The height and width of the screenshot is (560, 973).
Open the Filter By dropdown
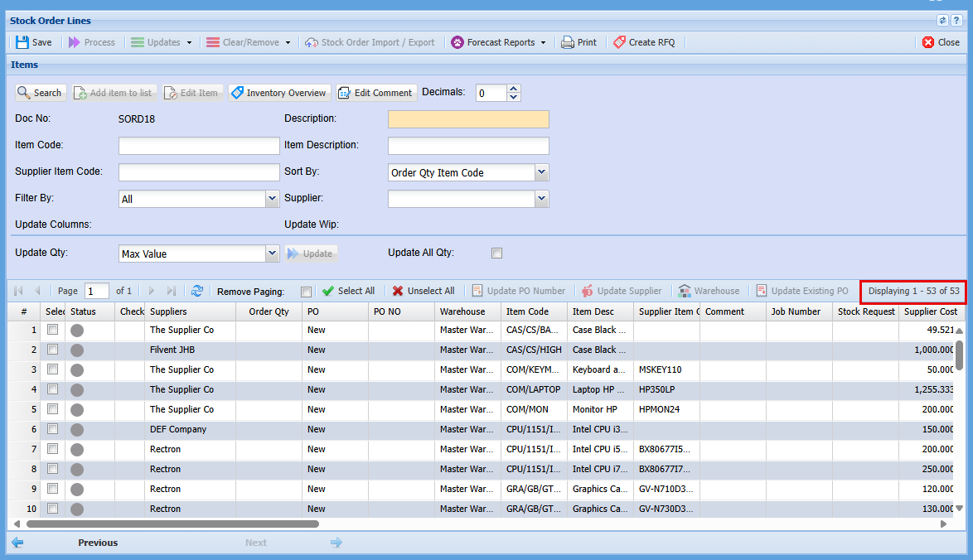click(272, 199)
